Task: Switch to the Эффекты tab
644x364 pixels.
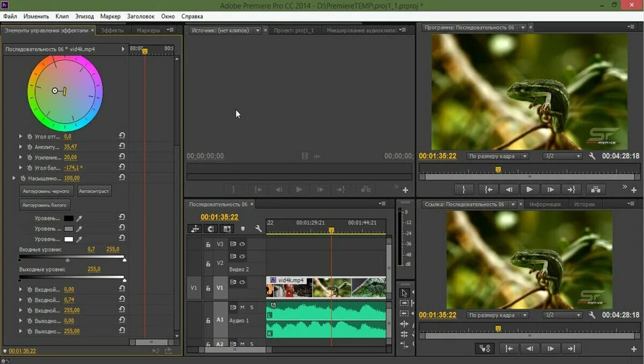Action: tap(112, 31)
